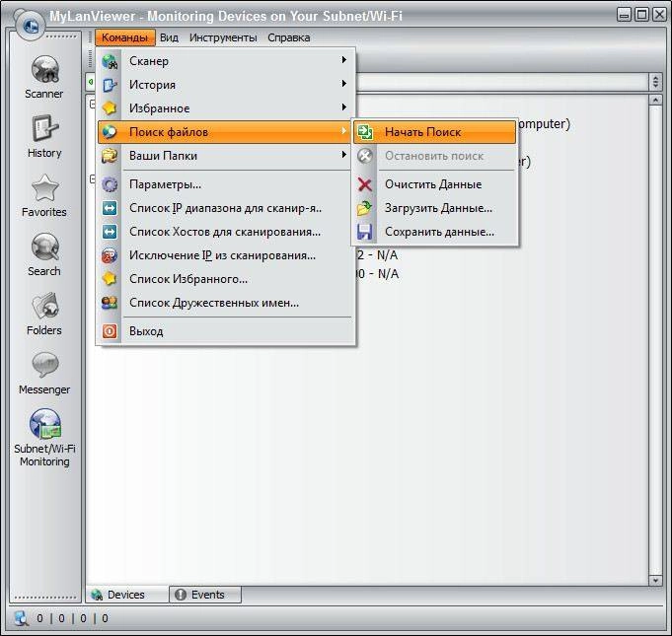Switch to the Devices tab
This screenshot has width=672, height=636.
(x=127, y=595)
